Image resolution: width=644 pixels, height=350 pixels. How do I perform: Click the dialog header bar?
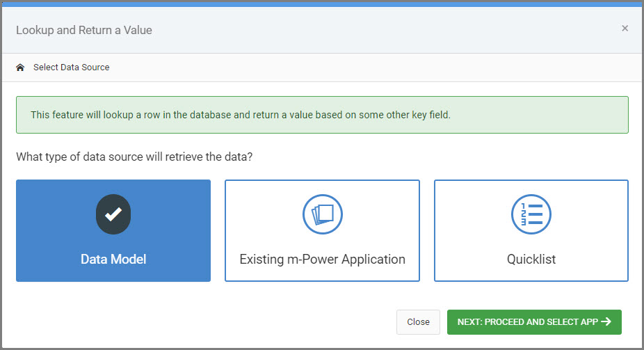coord(323,30)
